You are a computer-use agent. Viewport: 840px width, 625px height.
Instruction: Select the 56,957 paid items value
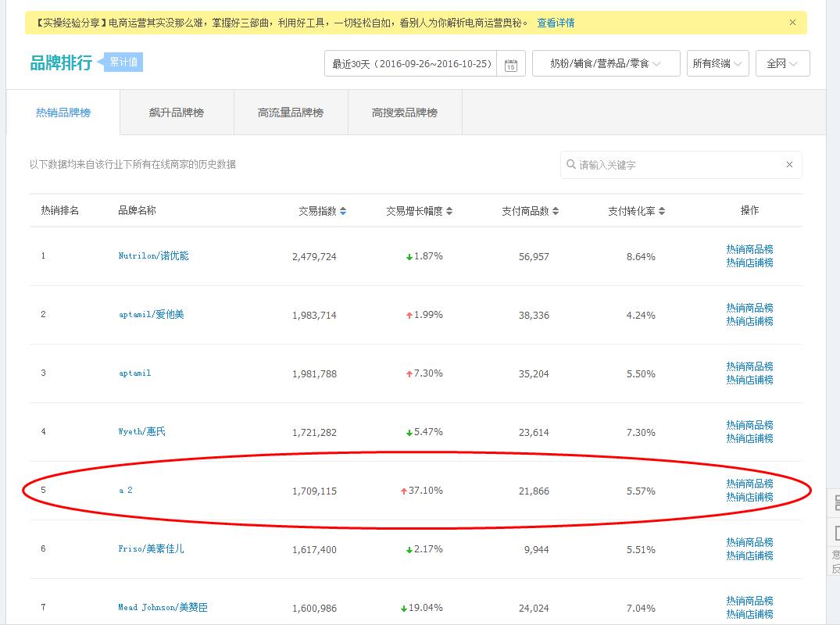pyautogui.click(x=534, y=257)
